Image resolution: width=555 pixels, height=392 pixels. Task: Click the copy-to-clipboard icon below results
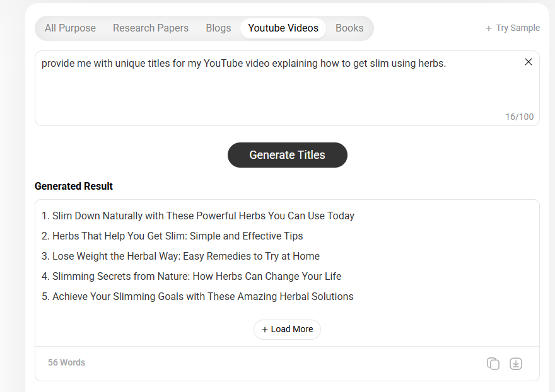(x=493, y=364)
